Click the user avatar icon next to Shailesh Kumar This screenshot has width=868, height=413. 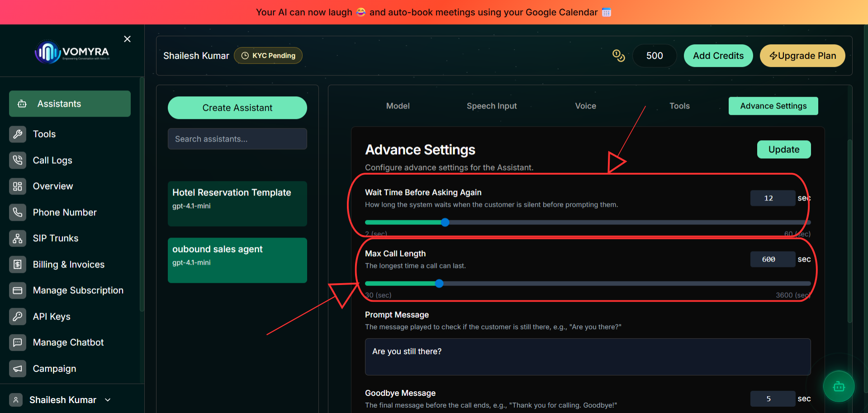tap(16, 400)
